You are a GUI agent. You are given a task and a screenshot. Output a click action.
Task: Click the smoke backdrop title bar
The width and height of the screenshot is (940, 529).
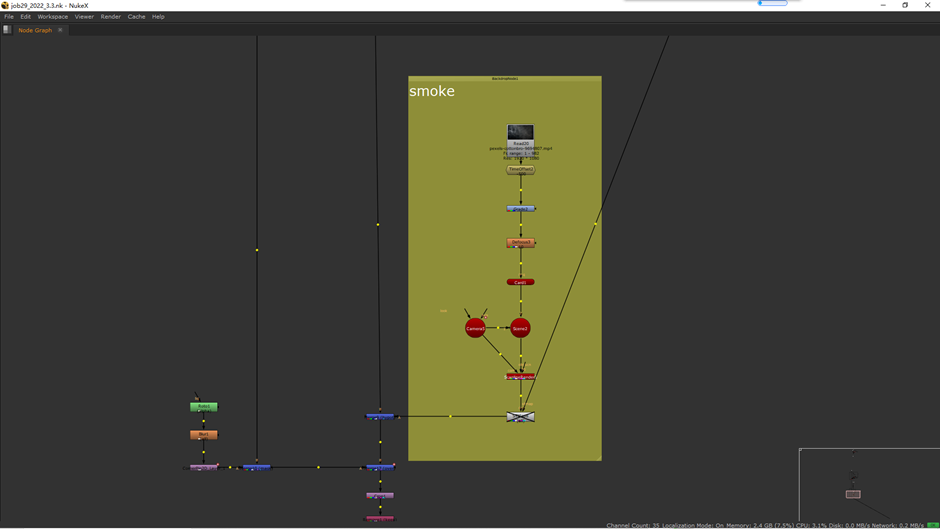505,78
